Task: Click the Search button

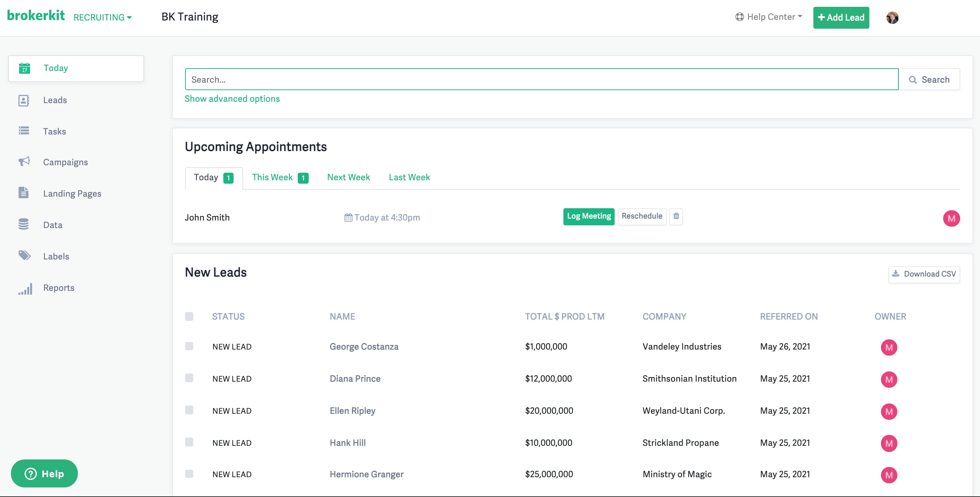Action: click(929, 80)
